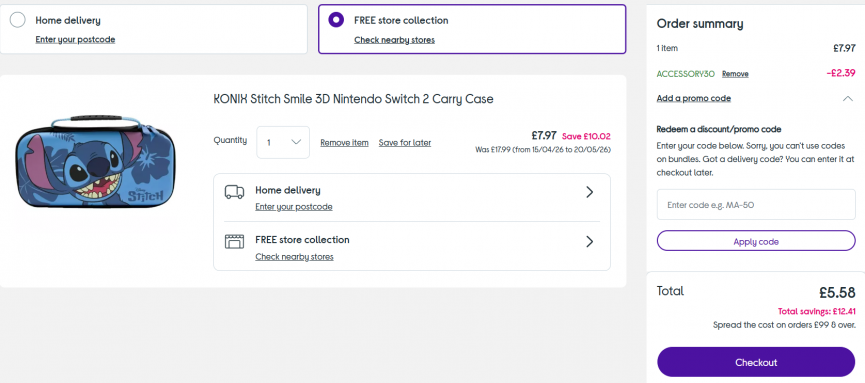Open the Home delivery row chevron
The height and width of the screenshot is (383, 865).
[x=589, y=192]
